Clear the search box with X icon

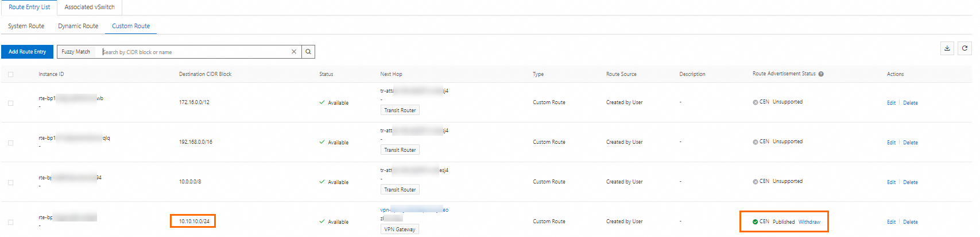coord(294,52)
